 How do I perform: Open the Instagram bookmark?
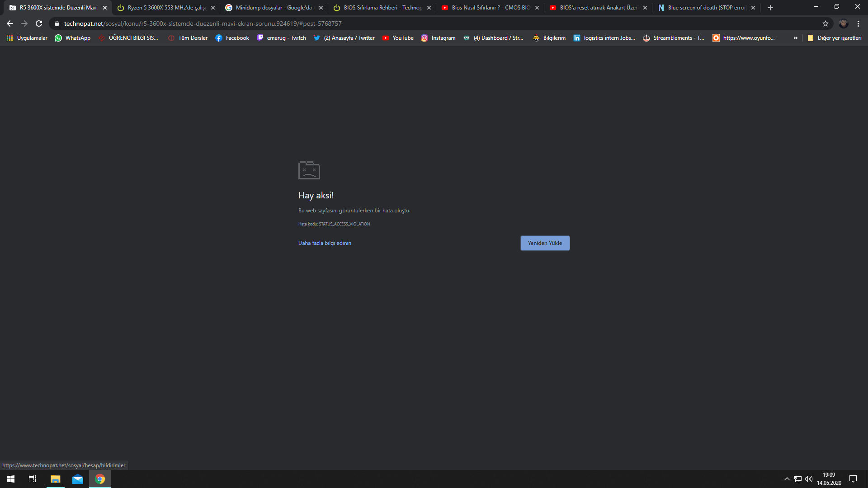pyautogui.click(x=438, y=38)
